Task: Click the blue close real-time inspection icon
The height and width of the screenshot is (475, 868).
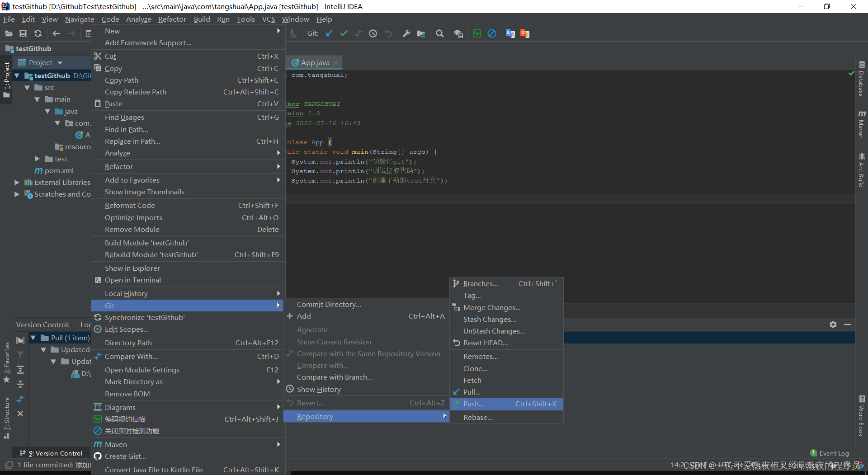Action: click(x=492, y=33)
